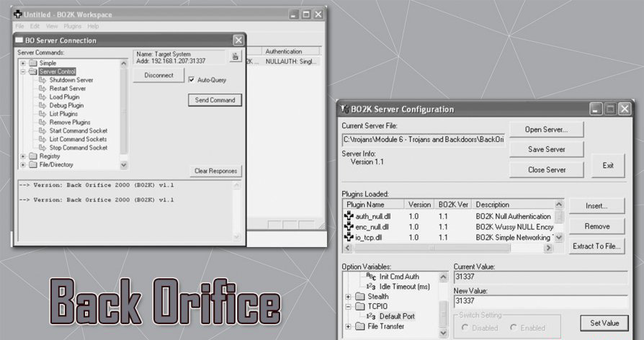
Task: Click the Insert... plugin button
Action: click(x=596, y=206)
